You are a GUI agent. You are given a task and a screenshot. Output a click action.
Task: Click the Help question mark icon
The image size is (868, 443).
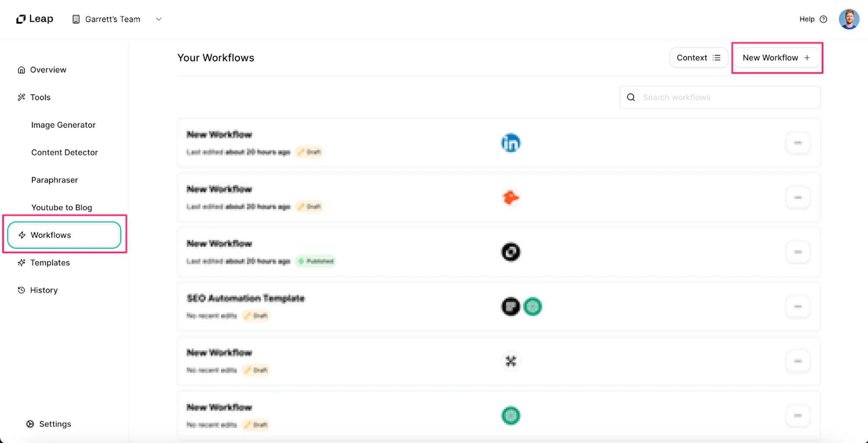[823, 19]
